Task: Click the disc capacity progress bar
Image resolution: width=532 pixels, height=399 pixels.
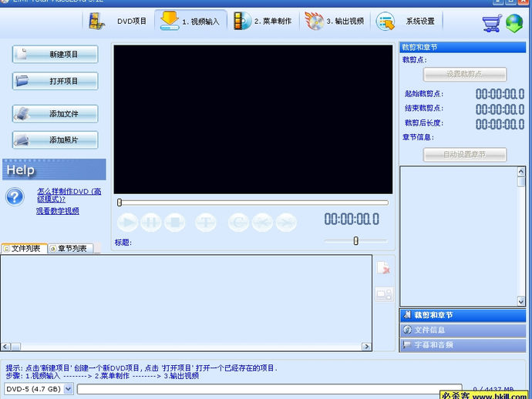Action: coord(269,389)
